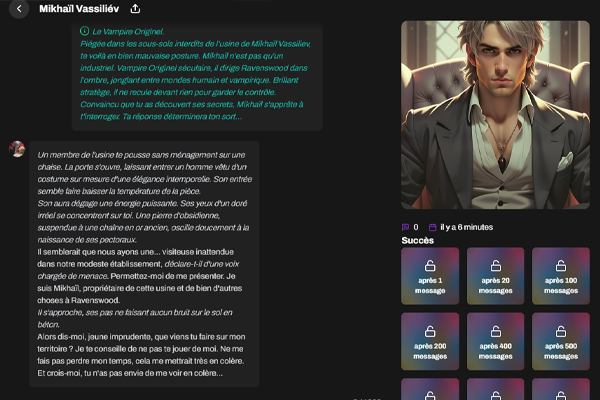This screenshot has width=600, height=400.
Task: Open Mikhaïl's small avatar beside the message
Action: tap(17, 149)
